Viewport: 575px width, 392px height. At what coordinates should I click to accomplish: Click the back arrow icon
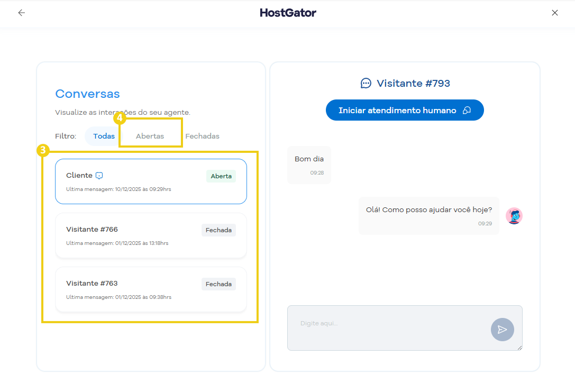pyautogui.click(x=21, y=13)
